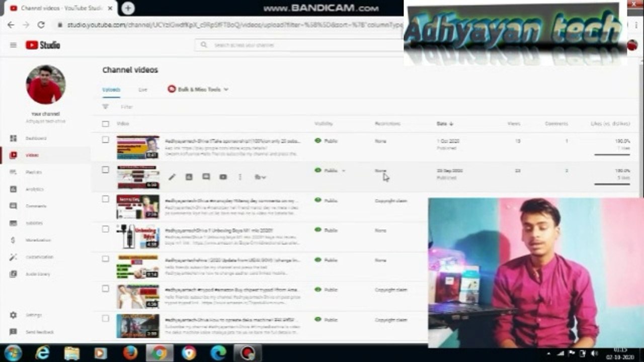Open Firefox from the taskbar
Image resolution: width=644 pixels, height=362 pixels.
pyautogui.click(x=130, y=353)
